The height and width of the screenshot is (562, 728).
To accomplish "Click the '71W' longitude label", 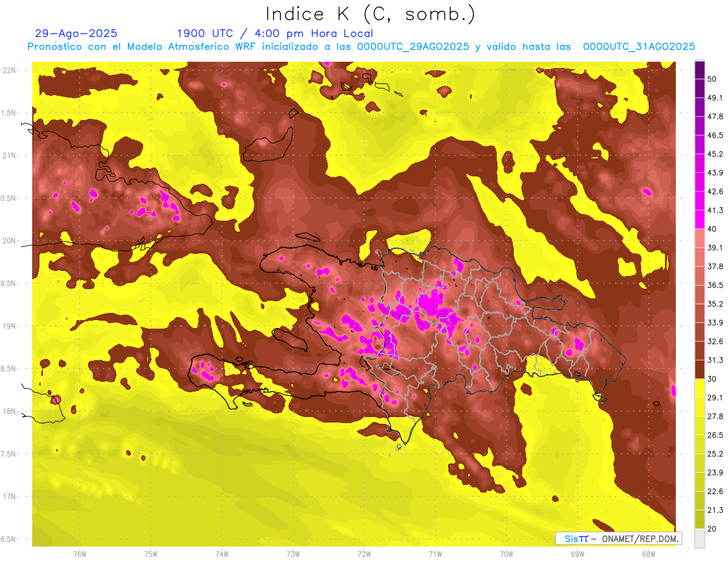I will click(x=435, y=554).
